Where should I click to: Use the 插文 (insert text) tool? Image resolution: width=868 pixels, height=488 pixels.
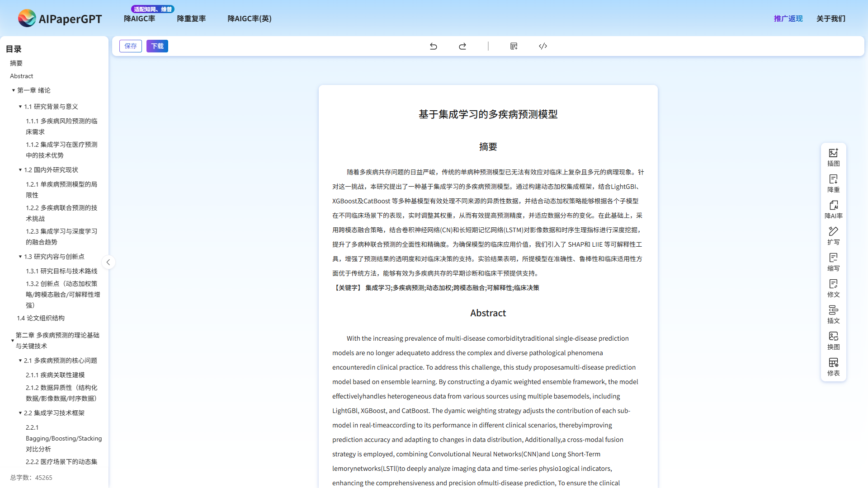click(834, 314)
